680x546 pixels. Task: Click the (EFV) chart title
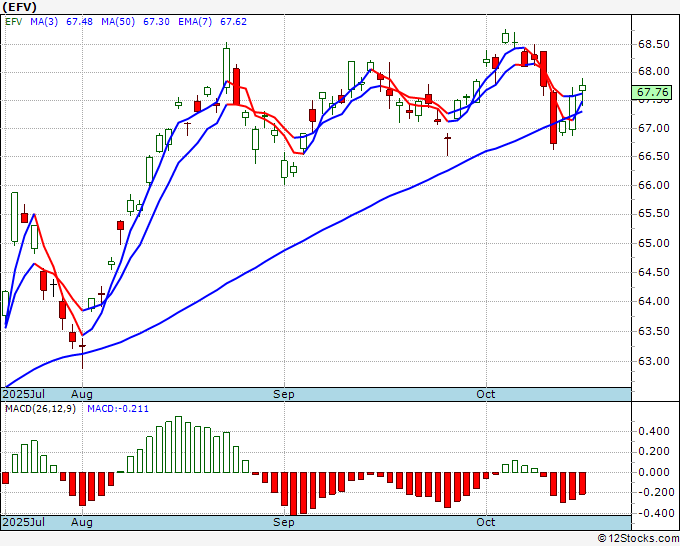[19, 7]
